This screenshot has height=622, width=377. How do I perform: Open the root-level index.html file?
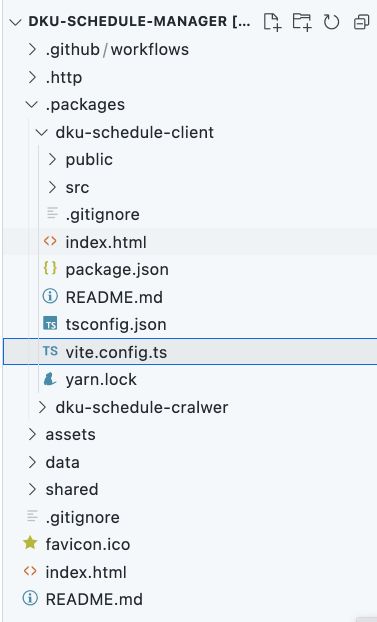[x=86, y=572]
